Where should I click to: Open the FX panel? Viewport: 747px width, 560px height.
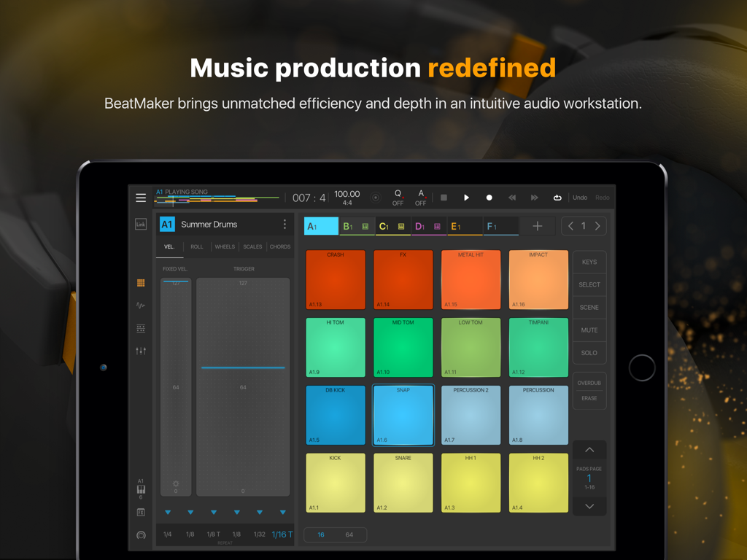point(141,512)
